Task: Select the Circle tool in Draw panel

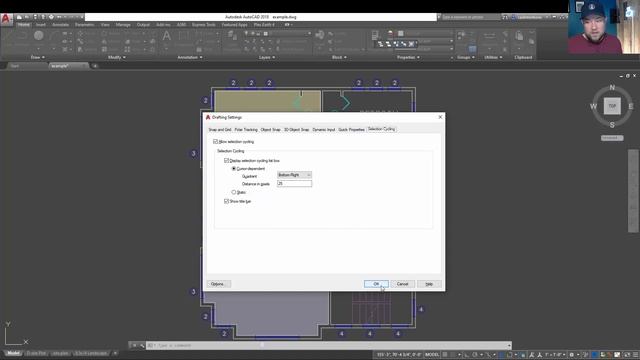Action: [39, 36]
